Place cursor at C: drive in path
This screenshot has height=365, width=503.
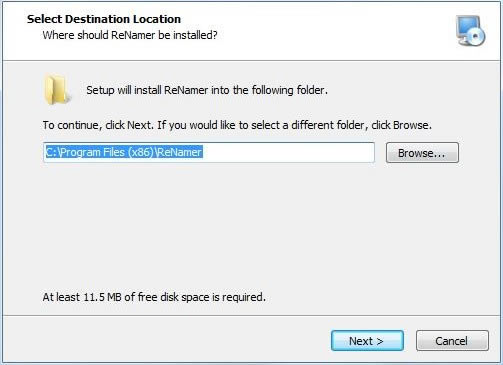point(51,152)
